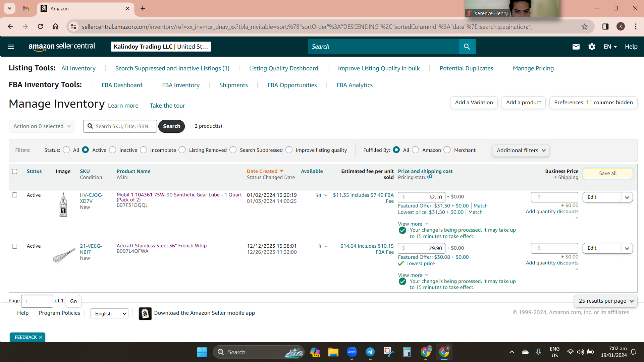644x362 pixels.
Task: Open the 25 results per page dropdown
Action: coord(605,301)
